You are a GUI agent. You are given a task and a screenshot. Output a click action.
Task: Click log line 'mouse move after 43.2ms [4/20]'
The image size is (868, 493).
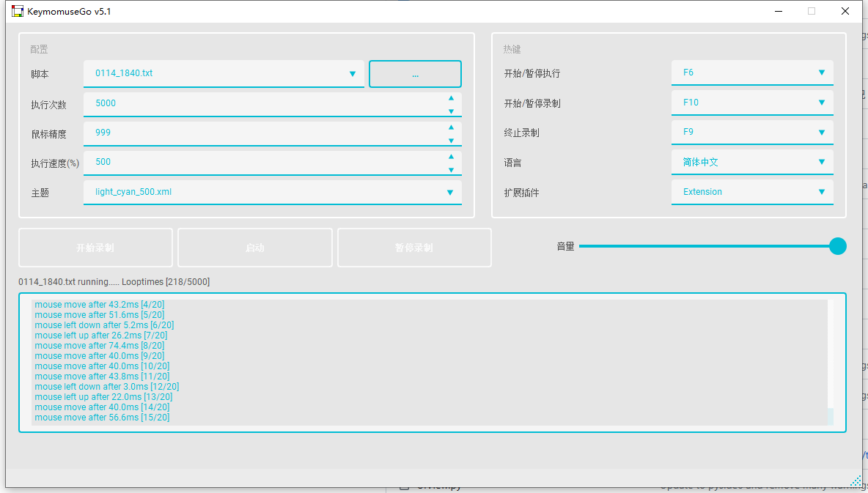[x=100, y=305]
